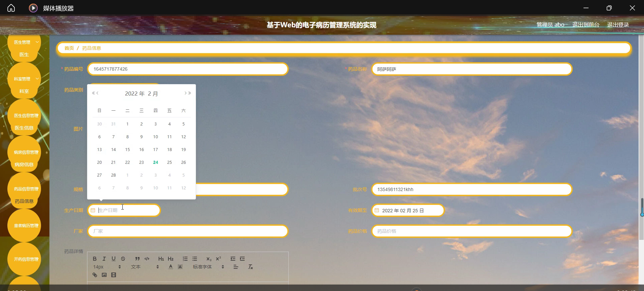Insert a hyperlink in the editor

[x=95, y=275]
